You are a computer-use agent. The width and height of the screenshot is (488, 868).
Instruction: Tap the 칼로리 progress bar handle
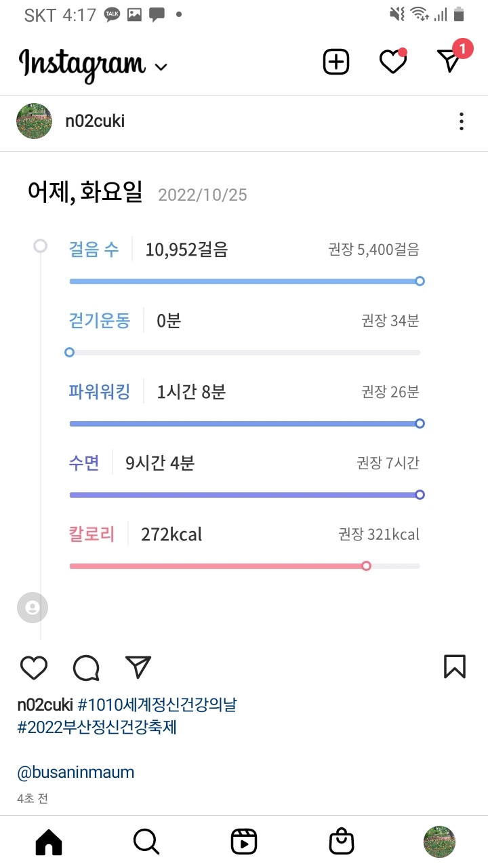point(367,566)
